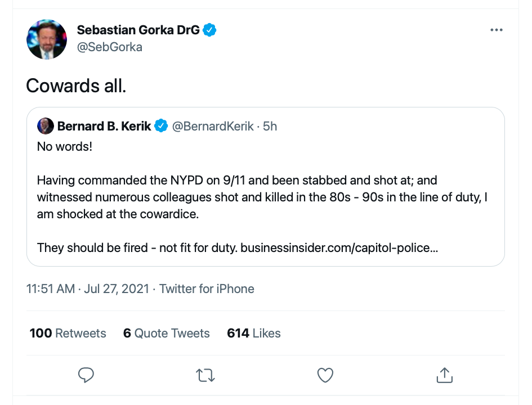Open the 6 Quote Tweets

(166, 333)
